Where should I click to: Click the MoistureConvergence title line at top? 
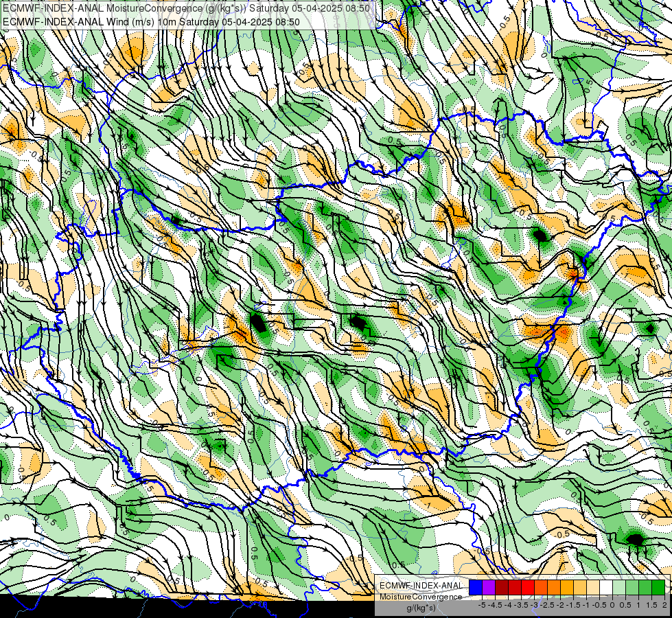pos(186,8)
